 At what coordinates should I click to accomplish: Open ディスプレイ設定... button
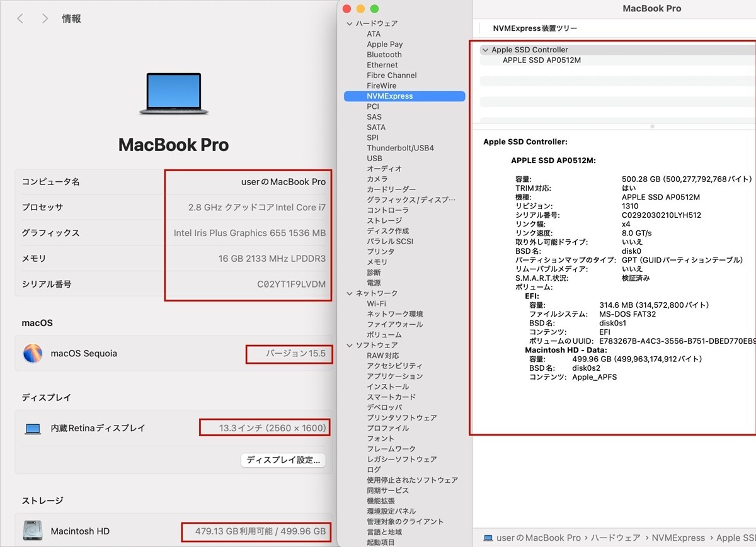pos(283,460)
